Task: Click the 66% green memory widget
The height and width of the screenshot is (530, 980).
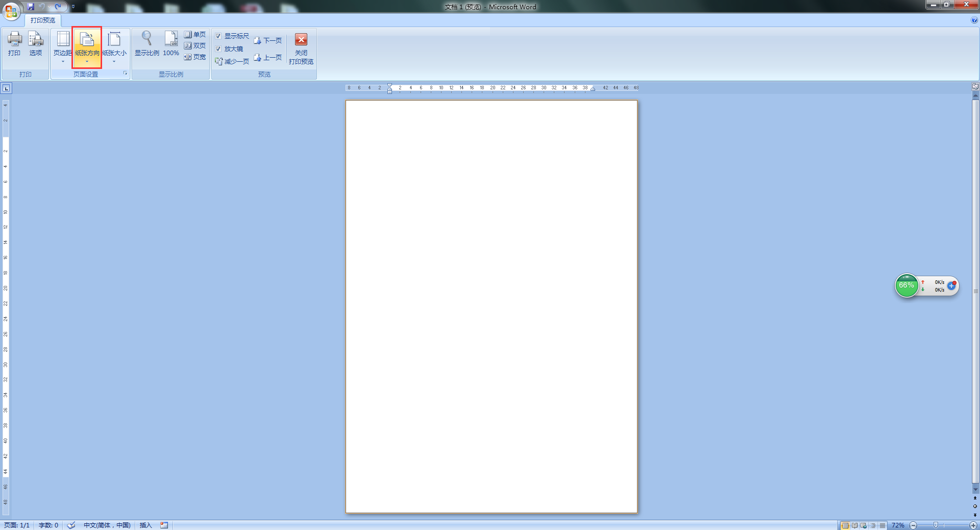Action: pyautogui.click(x=907, y=285)
